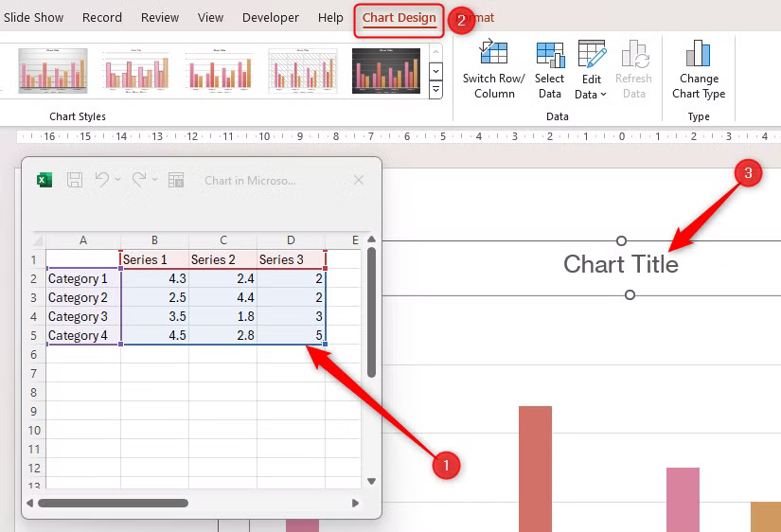
Task: Click the Edit Data icon
Action: [592, 54]
